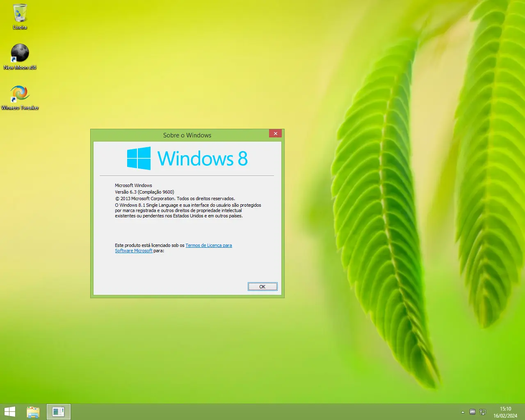Click the Windows 8 logo flag

tap(139, 158)
